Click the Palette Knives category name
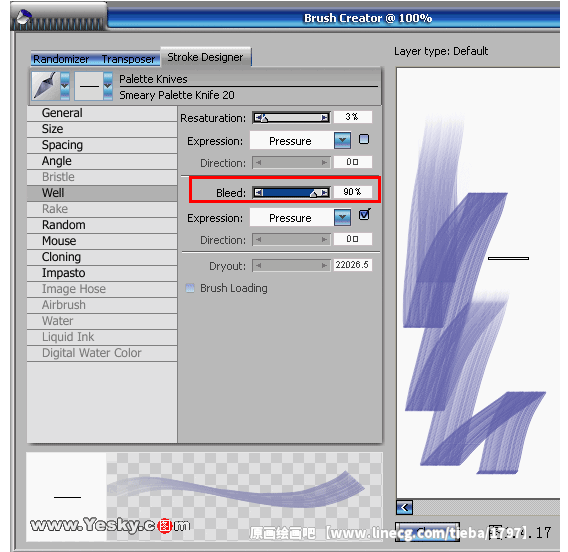Image resolution: width=568 pixels, height=552 pixels. pyautogui.click(x=153, y=79)
